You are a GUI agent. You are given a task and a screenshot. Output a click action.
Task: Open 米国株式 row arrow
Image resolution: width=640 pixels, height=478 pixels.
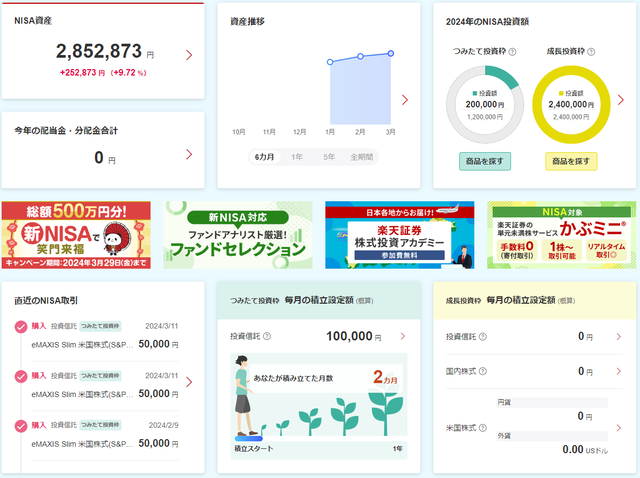[618, 428]
